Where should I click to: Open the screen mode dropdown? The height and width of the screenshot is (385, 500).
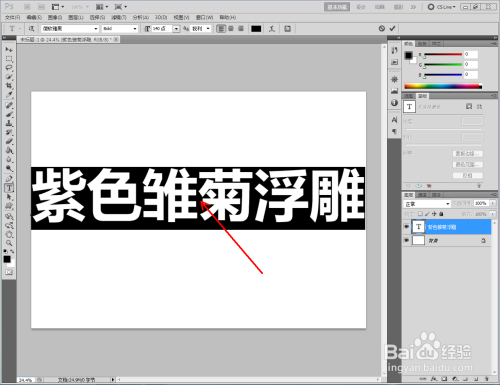pos(121,7)
